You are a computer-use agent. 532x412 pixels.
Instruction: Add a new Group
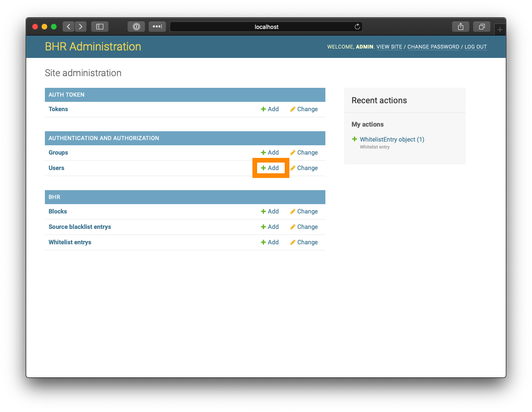click(270, 153)
